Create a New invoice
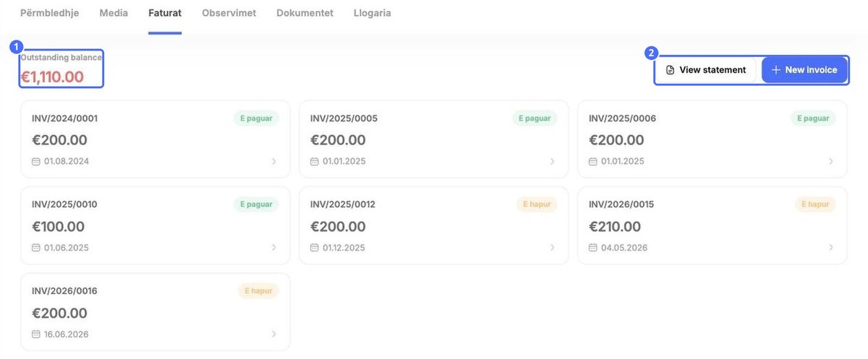The width and height of the screenshot is (868, 359). tap(804, 70)
